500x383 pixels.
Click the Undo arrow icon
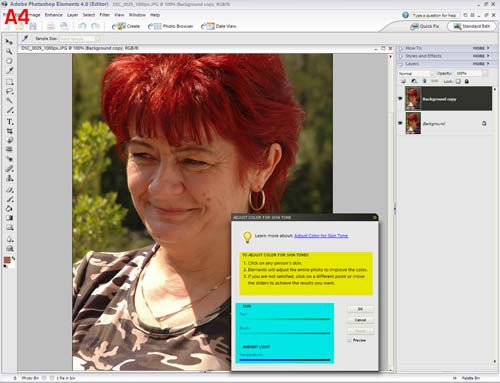pyautogui.click(x=82, y=26)
